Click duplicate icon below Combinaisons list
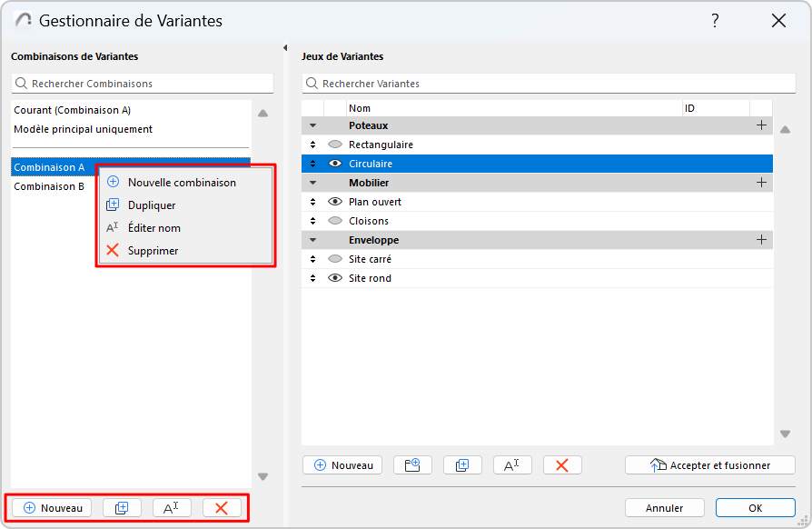Screen dimensions: 812x529 [122, 508]
